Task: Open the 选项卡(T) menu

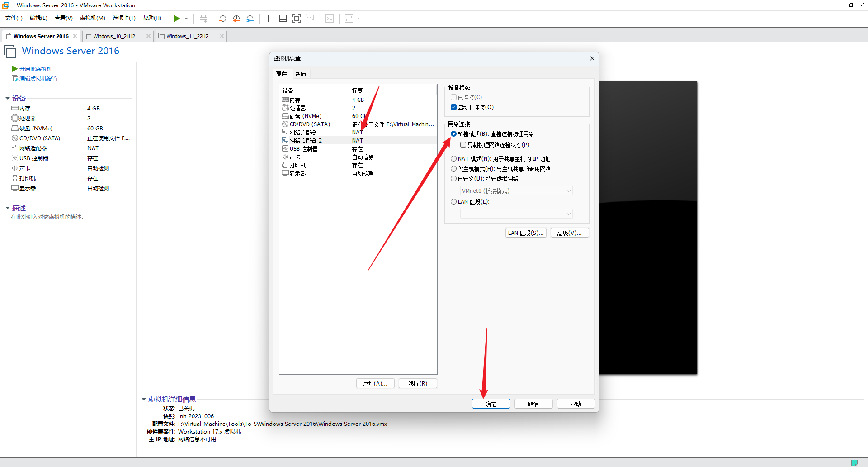Action: (124, 18)
